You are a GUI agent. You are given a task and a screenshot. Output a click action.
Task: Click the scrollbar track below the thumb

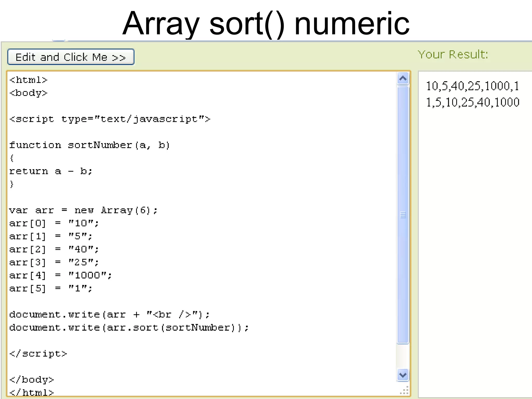point(403,356)
